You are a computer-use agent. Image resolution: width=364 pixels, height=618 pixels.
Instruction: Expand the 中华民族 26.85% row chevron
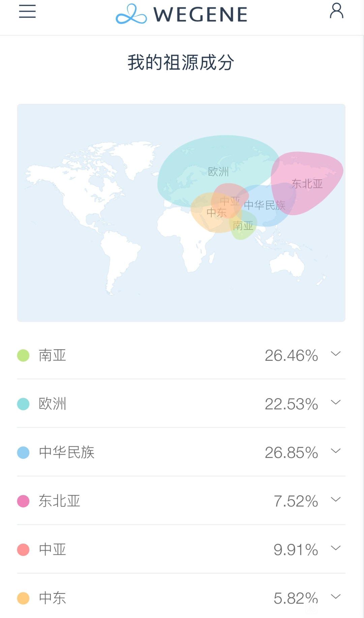[336, 451]
